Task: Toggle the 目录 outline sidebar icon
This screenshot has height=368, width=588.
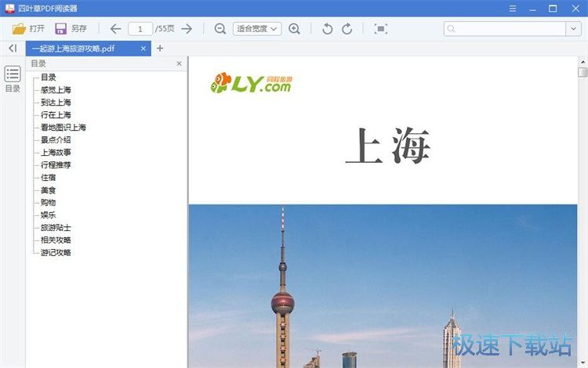Action: coord(13,79)
